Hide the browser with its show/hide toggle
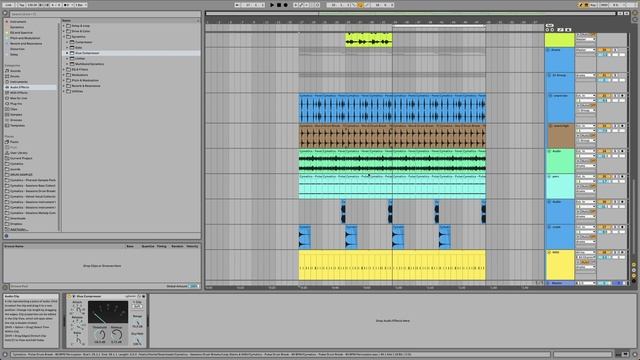The height and width of the screenshot is (360, 640). [5, 13]
